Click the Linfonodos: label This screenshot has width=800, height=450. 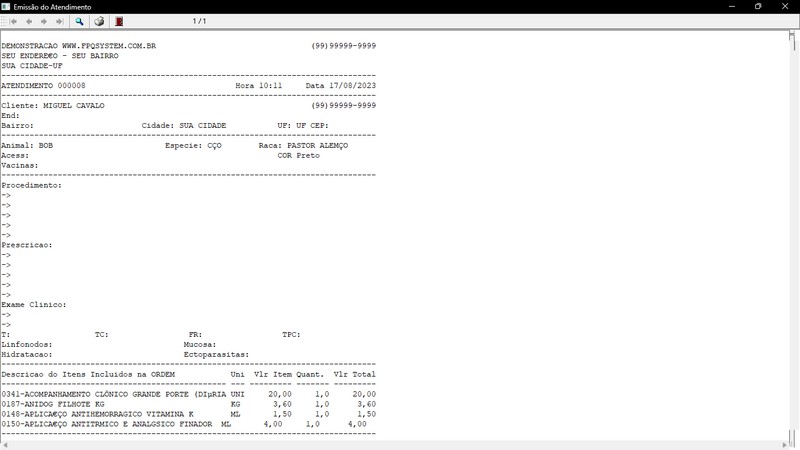click(27, 344)
